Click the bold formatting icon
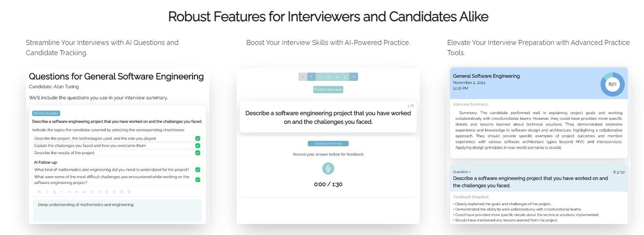 39,192
